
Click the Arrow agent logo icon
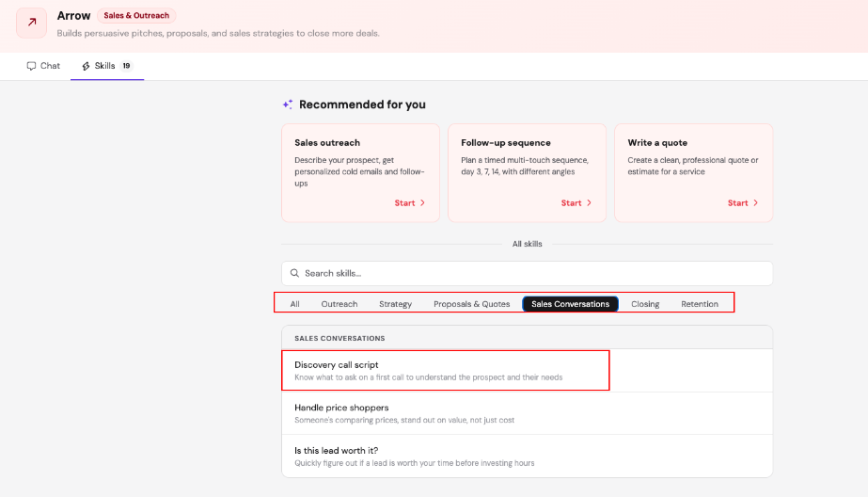(x=31, y=23)
